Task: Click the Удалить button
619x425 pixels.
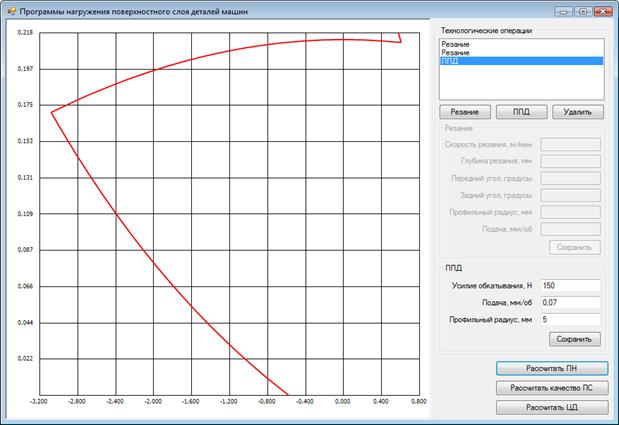Action: click(x=577, y=113)
